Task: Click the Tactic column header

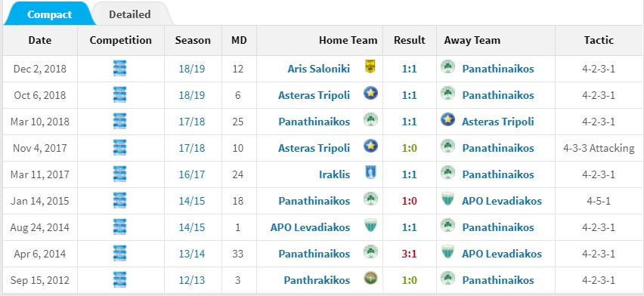Action: click(599, 40)
